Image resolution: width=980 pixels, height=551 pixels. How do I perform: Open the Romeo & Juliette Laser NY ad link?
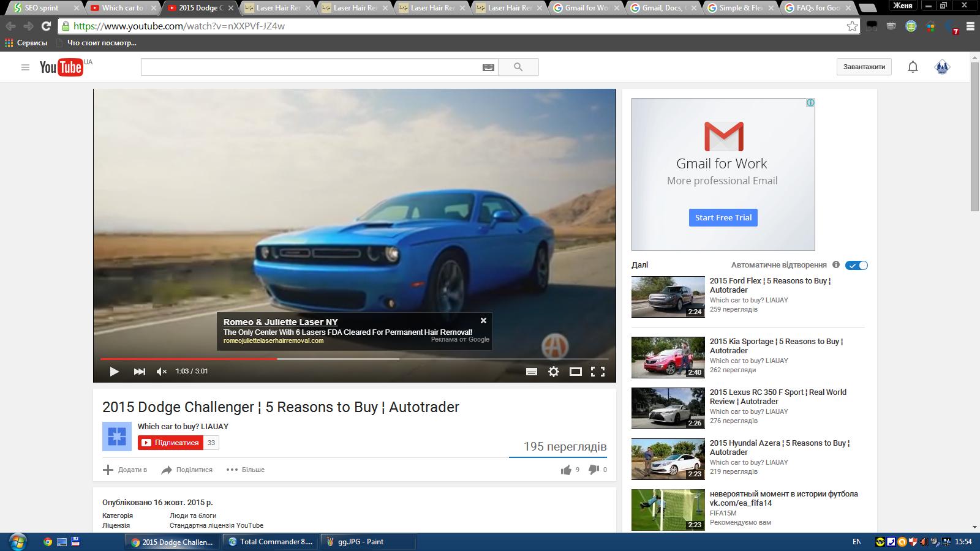281,322
